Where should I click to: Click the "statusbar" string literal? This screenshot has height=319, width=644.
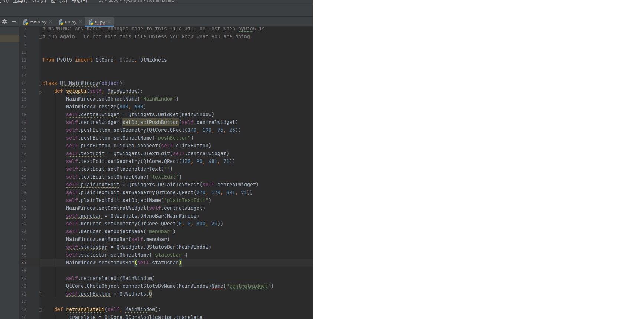pos(168,255)
